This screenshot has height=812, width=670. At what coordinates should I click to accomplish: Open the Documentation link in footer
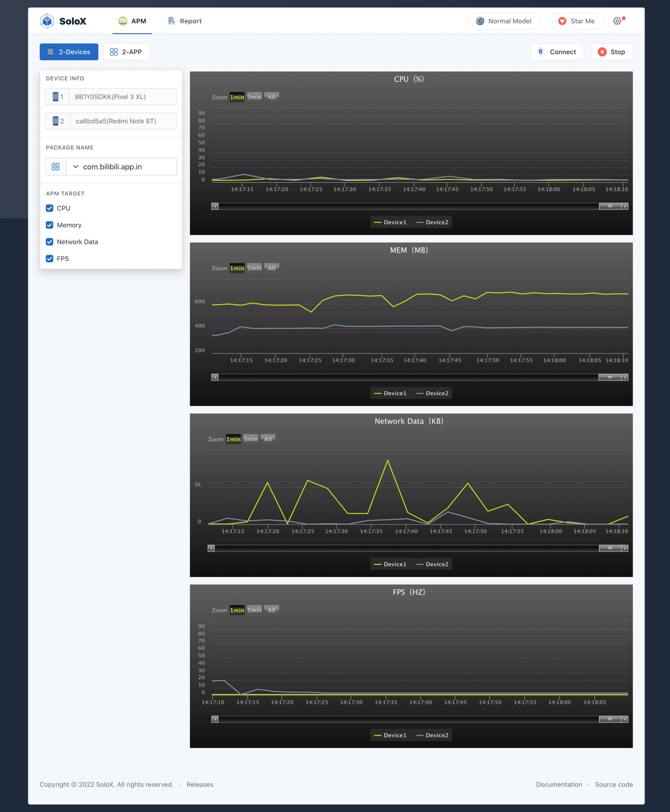click(559, 784)
